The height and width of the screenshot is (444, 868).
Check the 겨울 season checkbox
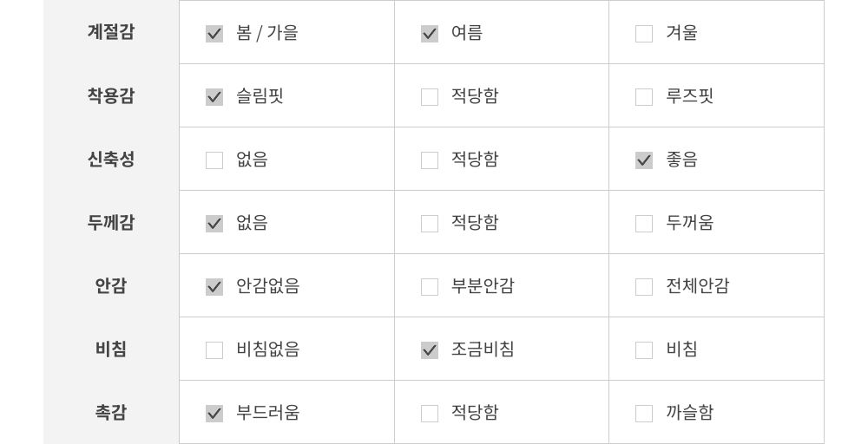pos(644,34)
